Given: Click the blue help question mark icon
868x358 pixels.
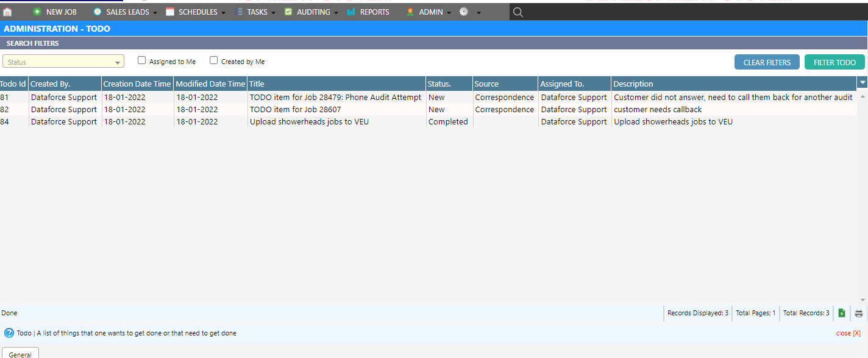Looking at the screenshot, I should point(9,333).
